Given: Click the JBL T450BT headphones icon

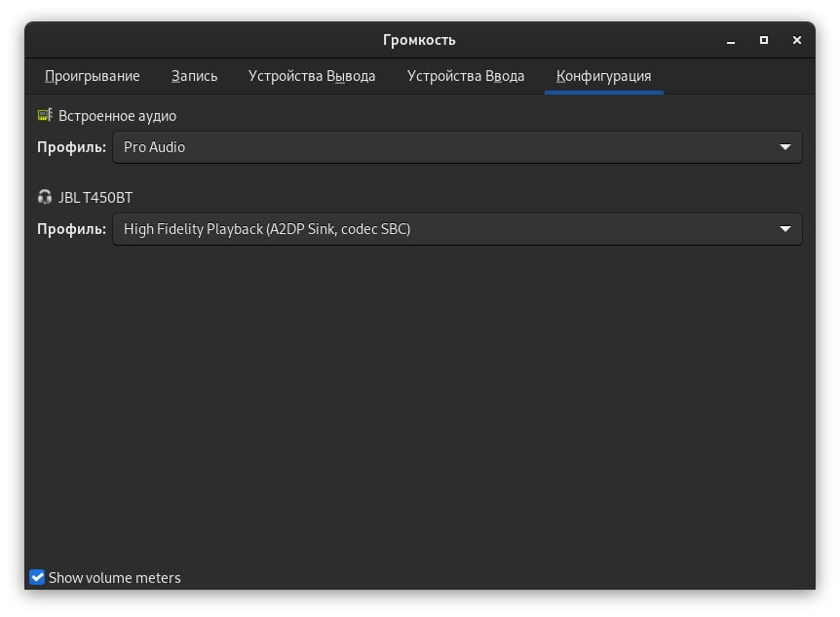Looking at the screenshot, I should pos(45,197).
